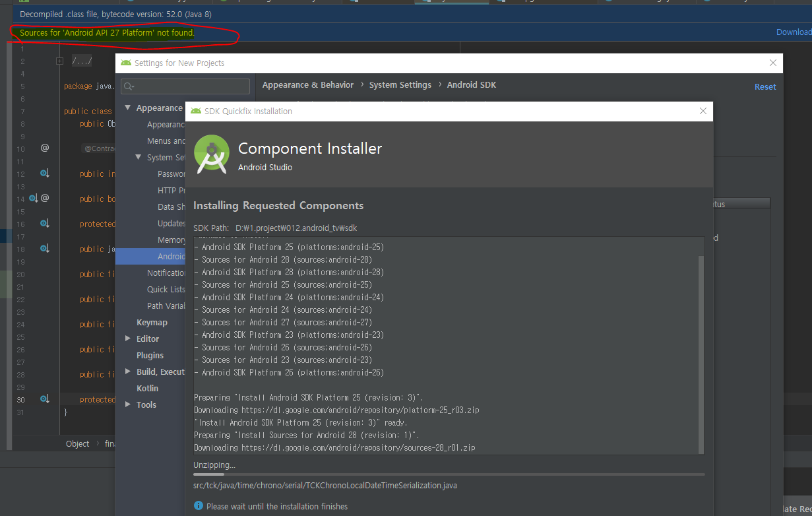Click the Unzipping progress bar
This screenshot has width=812, height=516.
tap(449, 474)
